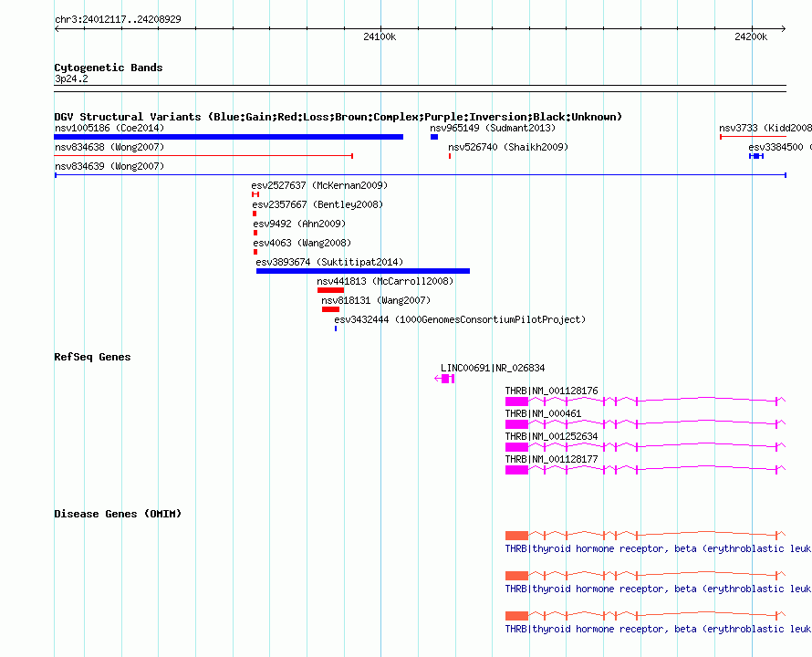This screenshot has height=657, width=812.
Task: Select the nsv1005186 (Coe2014) label
Action: click(x=109, y=128)
